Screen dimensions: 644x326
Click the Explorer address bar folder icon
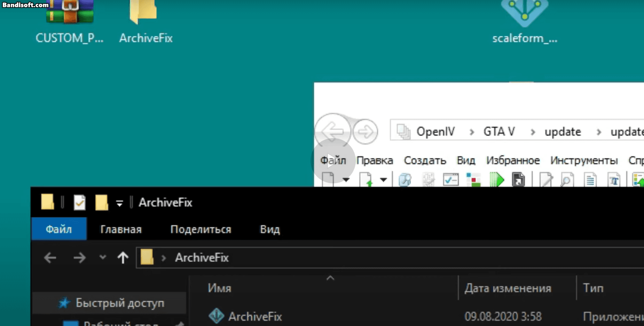point(147,257)
